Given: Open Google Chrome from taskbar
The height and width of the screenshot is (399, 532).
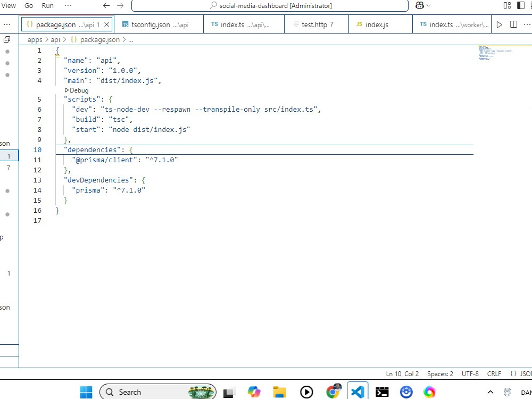Looking at the screenshot, I should [x=333, y=392].
